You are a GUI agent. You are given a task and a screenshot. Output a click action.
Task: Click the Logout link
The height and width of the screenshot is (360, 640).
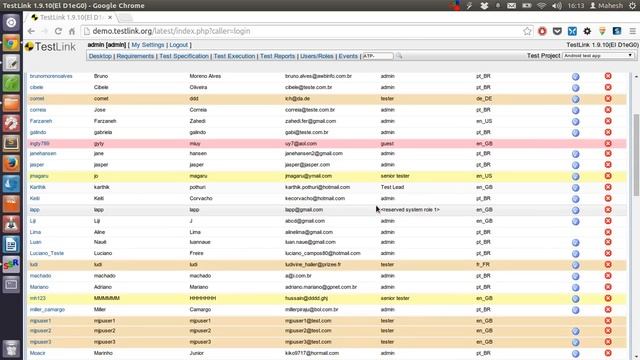tap(179, 45)
